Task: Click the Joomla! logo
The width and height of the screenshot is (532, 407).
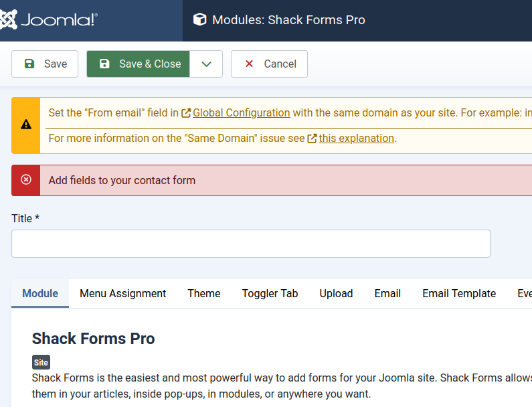Action: tap(49, 19)
